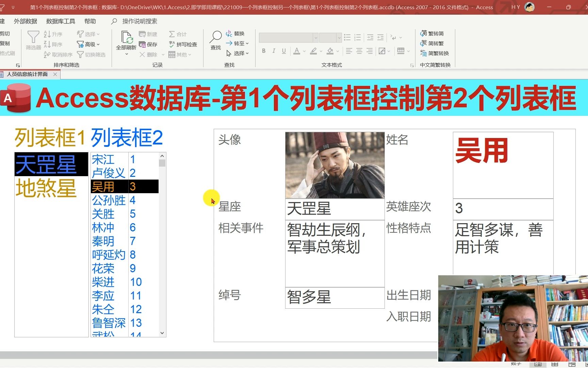Click the list box 2 scrollbar down arrow

pos(162,332)
